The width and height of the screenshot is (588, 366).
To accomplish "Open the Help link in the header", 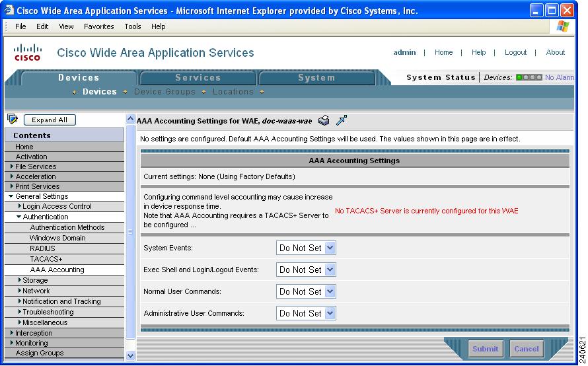I will 478,52.
